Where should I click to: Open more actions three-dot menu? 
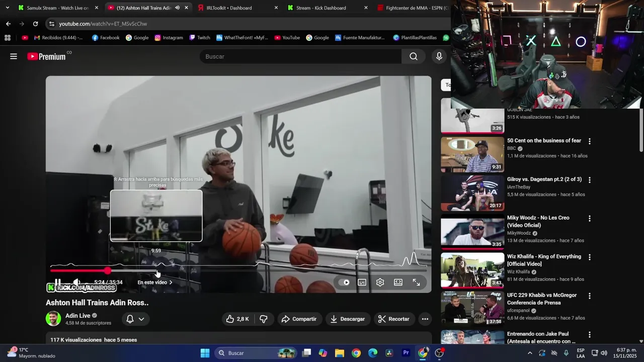(x=425, y=319)
